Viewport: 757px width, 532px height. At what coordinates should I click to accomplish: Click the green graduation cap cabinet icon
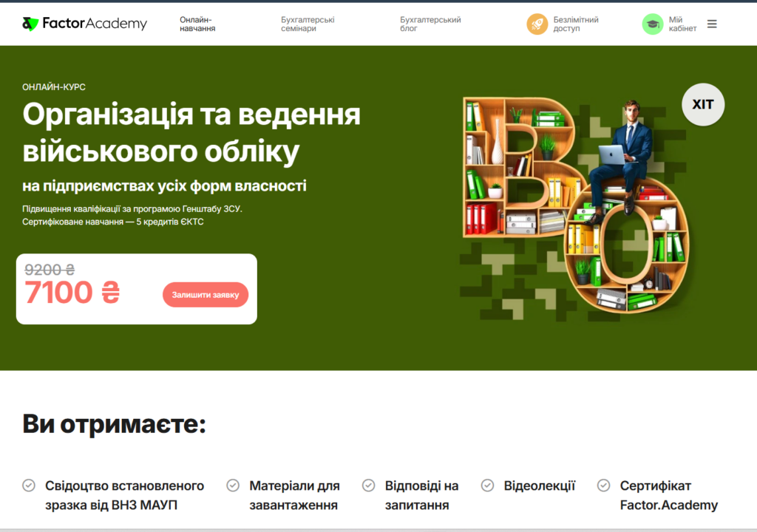652,24
